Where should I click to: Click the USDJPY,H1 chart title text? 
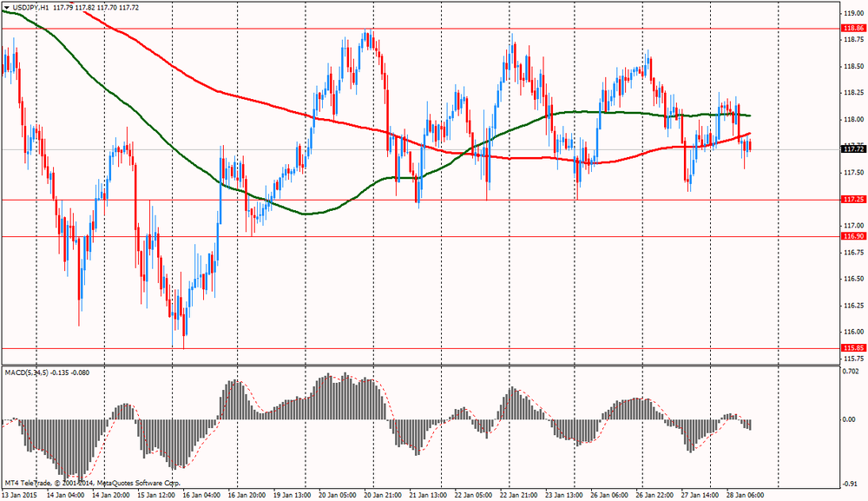click(31, 9)
